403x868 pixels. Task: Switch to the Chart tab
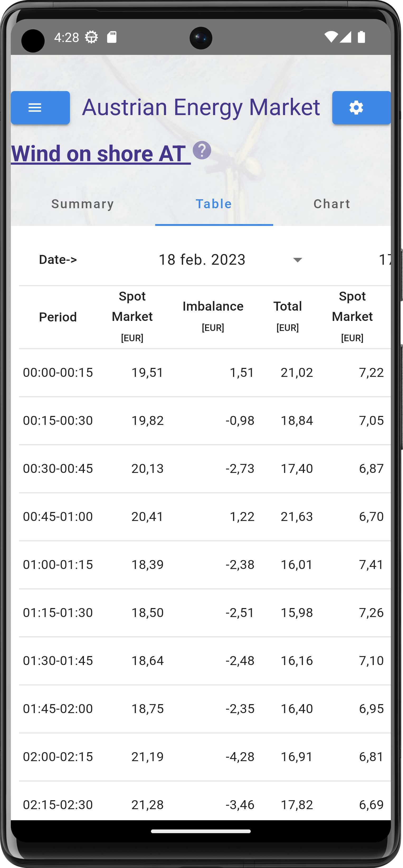coord(331,204)
